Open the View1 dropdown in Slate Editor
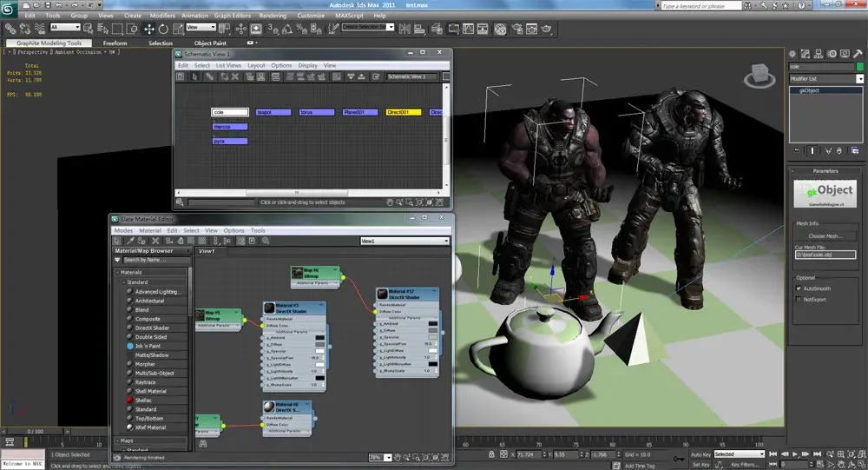This screenshot has width=868, height=470. click(404, 242)
